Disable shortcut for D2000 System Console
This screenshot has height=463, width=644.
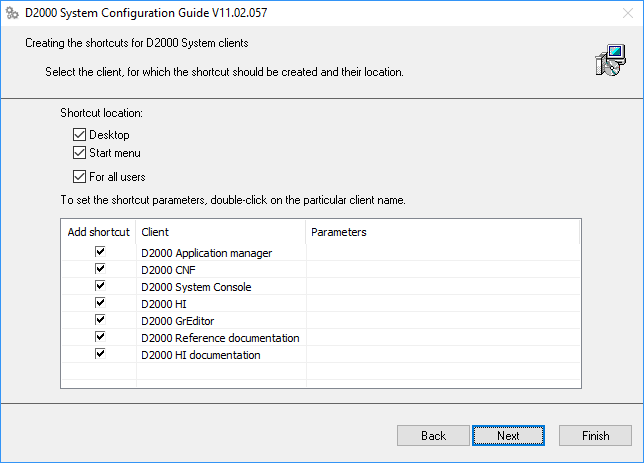pyautogui.click(x=100, y=287)
